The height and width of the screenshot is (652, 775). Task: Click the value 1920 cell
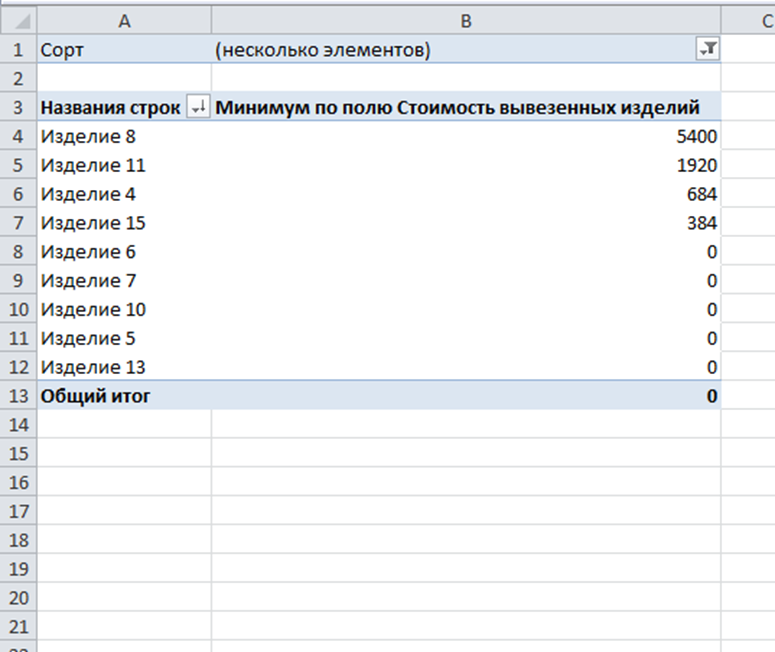466,165
